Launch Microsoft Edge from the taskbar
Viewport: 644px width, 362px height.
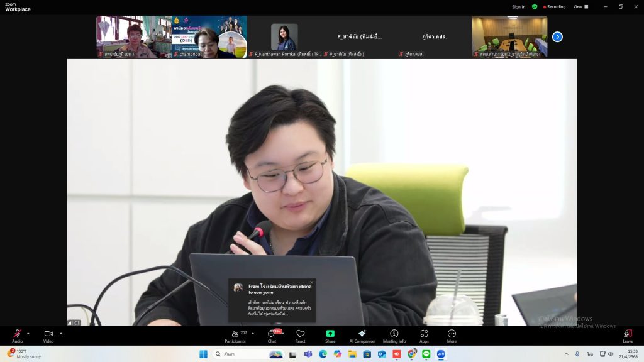323,354
